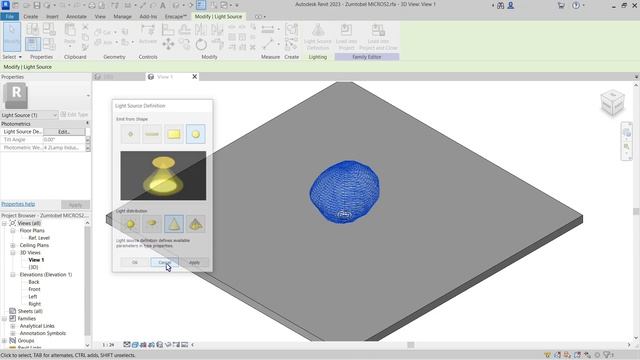The image size is (640, 360).
Task: Expand the Ceiling Plans tree node
Action: (13, 245)
